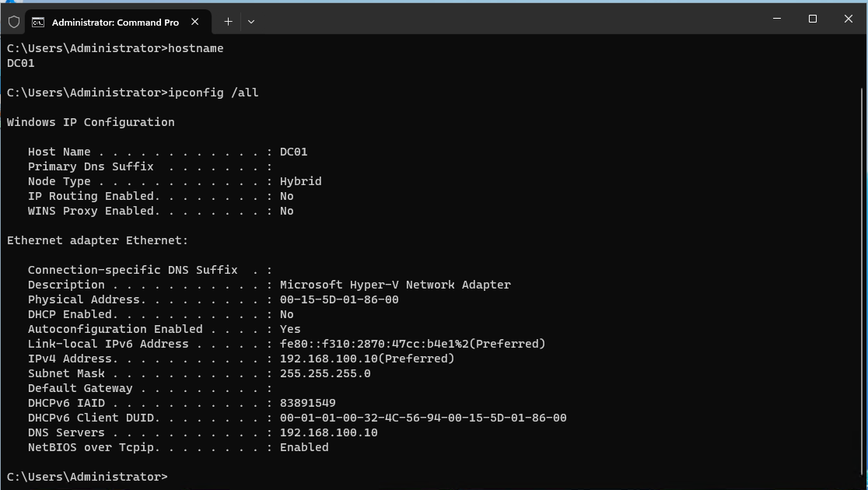Click the Host Name value DC01
Viewport: 868px width, 490px height.
293,152
